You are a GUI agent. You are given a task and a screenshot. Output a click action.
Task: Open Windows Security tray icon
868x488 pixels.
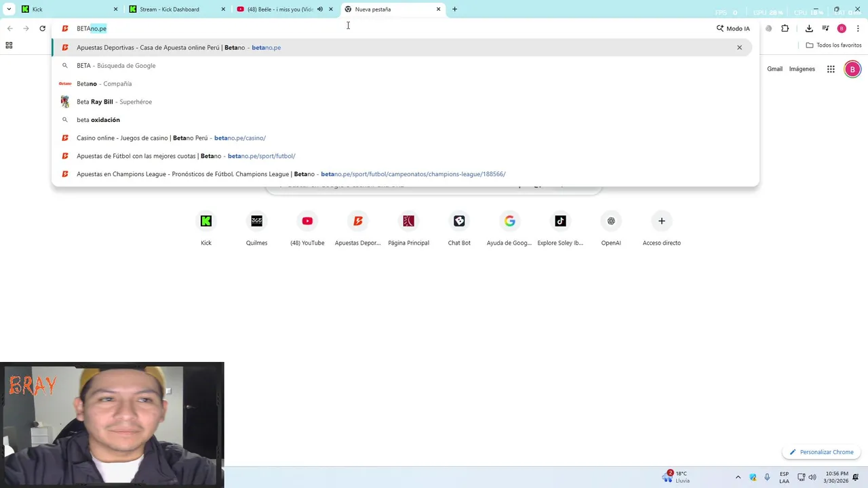pos(753,477)
